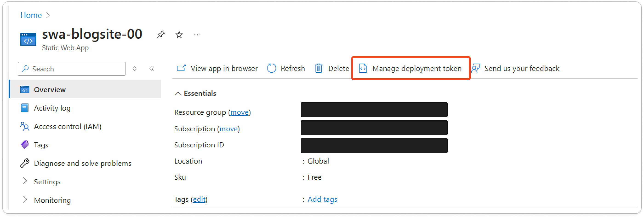Image resolution: width=644 pixels, height=217 pixels.
Task: Click the swa-blogsite-00 title
Action: (x=92, y=34)
